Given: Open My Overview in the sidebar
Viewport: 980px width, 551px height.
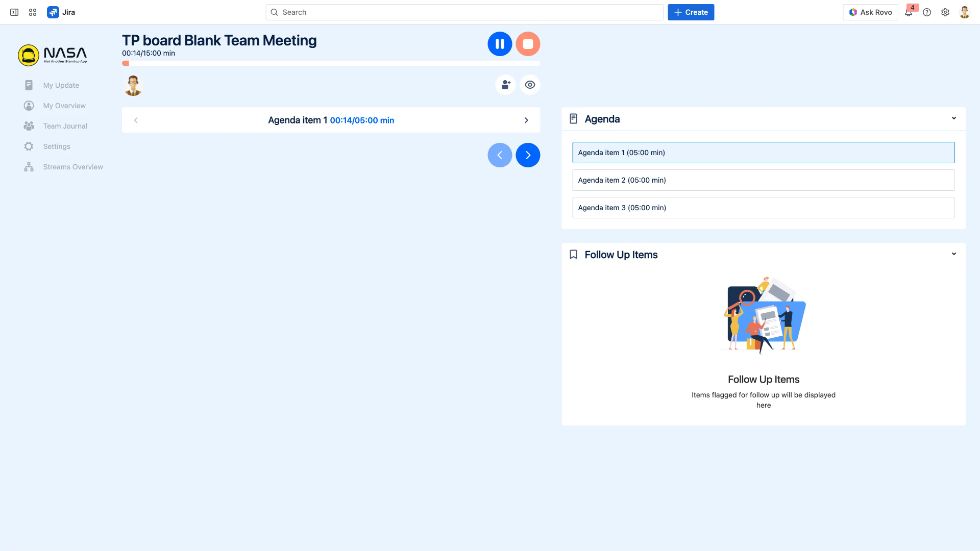Looking at the screenshot, I should coord(64,106).
